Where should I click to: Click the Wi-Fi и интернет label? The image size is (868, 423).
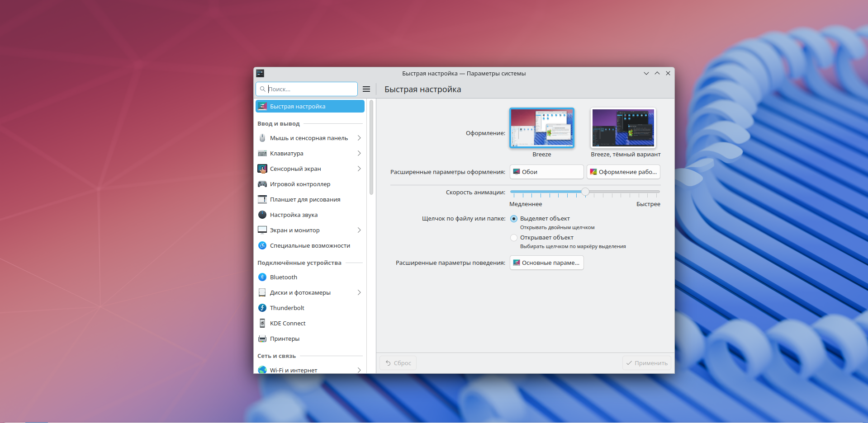(294, 370)
